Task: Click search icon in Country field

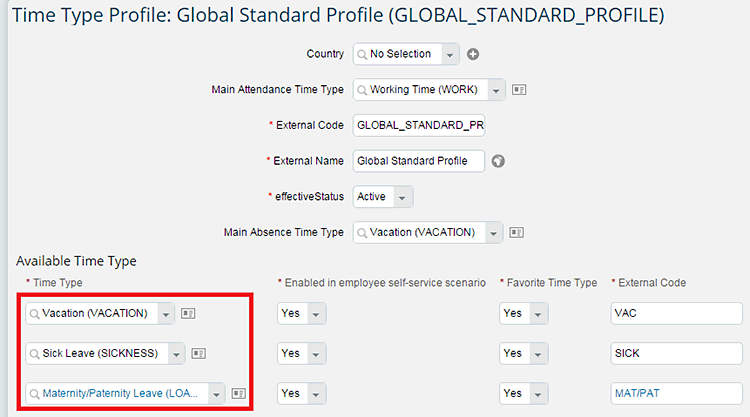Action: coord(362,54)
